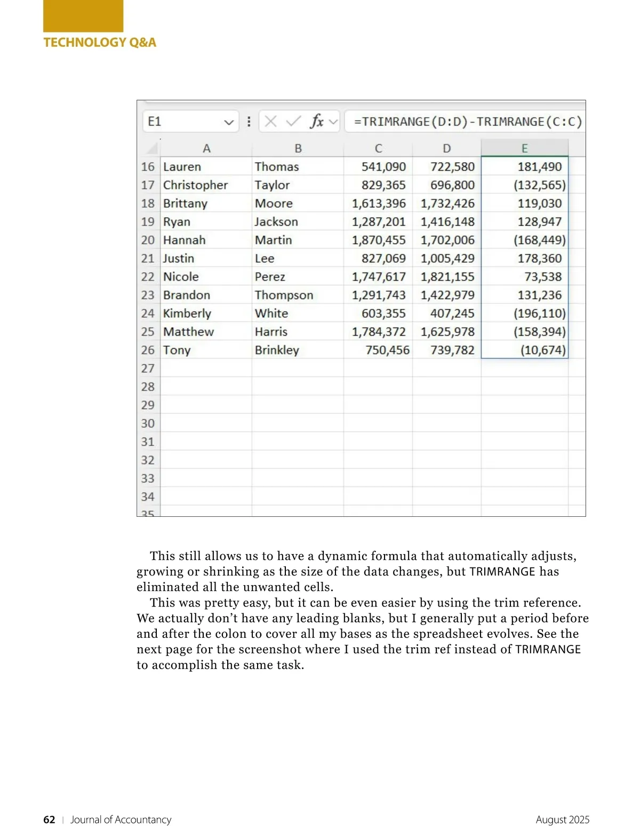Select cell with value 1,005,429
Image resolution: width=640 pixels, height=840 pixels.
447,259
